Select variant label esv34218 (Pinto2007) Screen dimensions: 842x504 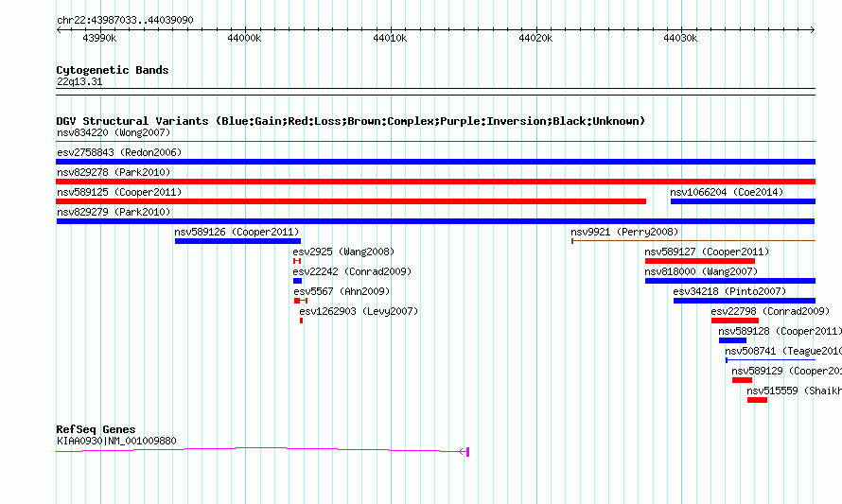[729, 291]
